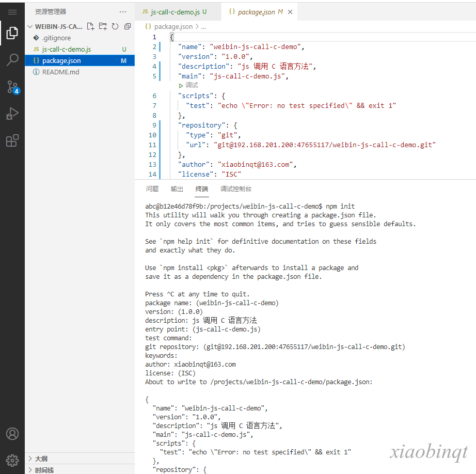The height and width of the screenshot is (474, 476).
Task: Open the Extensions view
Action: (x=12, y=140)
